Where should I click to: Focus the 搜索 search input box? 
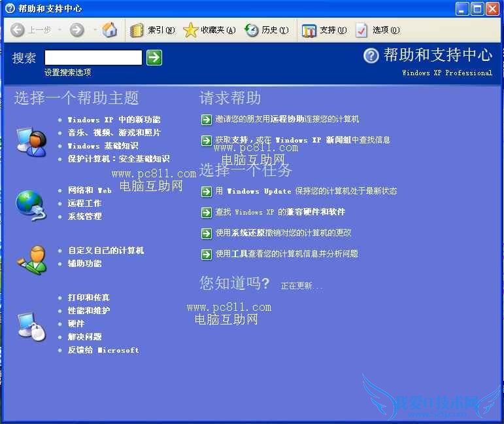(x=93, y=58)
